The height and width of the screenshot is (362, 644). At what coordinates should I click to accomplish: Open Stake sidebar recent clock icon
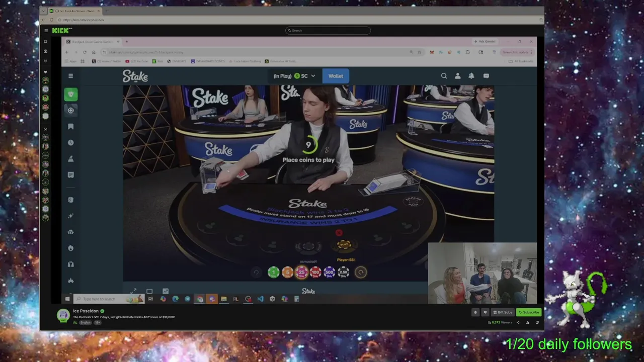tap(70, 143)
